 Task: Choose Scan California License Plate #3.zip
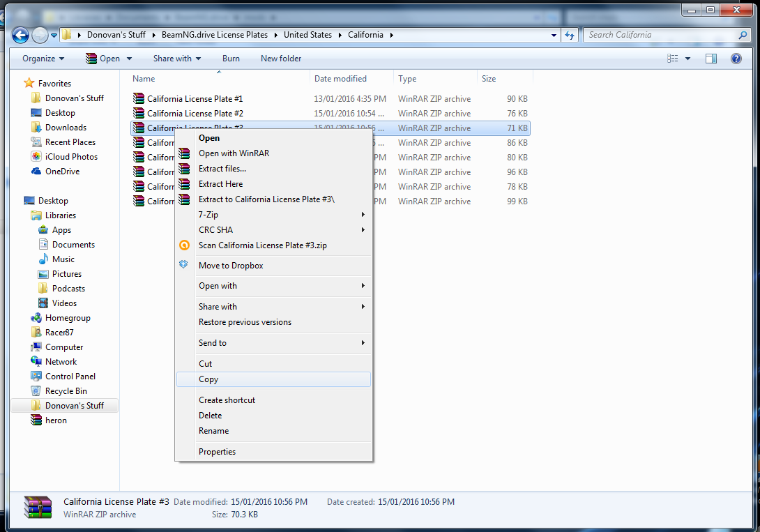click(274, 245)
